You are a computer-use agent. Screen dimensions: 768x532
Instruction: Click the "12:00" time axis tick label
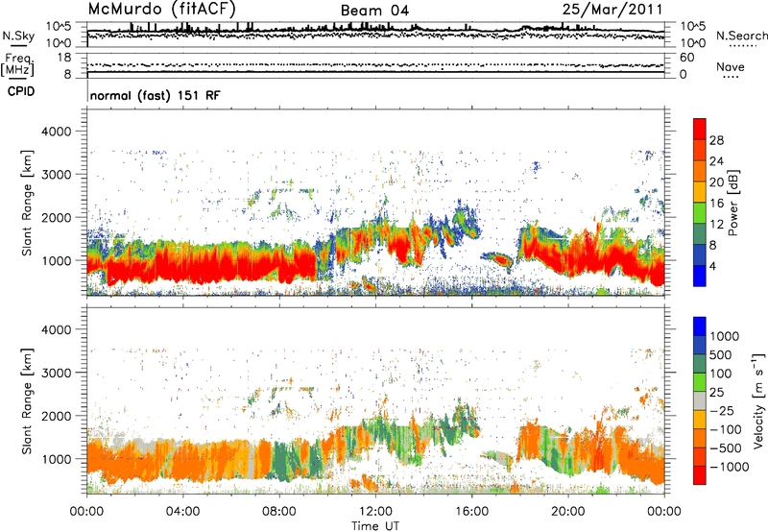click(375, 512)
